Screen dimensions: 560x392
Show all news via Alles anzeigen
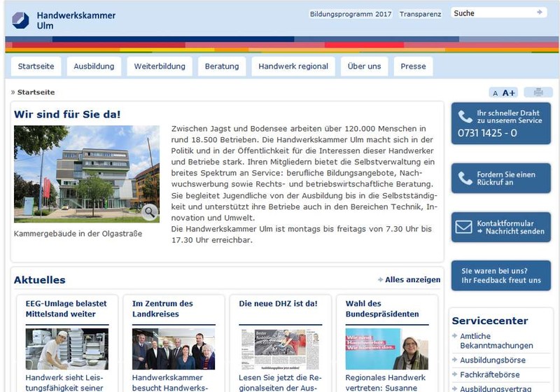click(x=412, y=279)
